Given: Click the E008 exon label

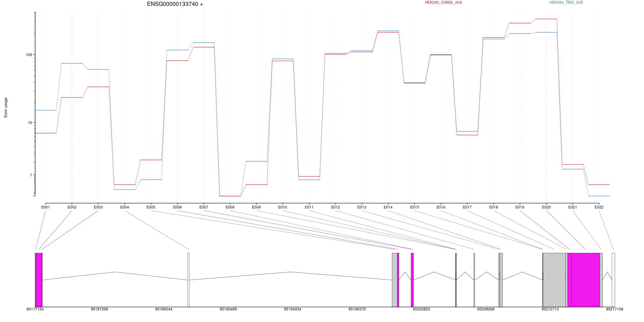Looking at the screenshot, I should click(x=230, y=207).
